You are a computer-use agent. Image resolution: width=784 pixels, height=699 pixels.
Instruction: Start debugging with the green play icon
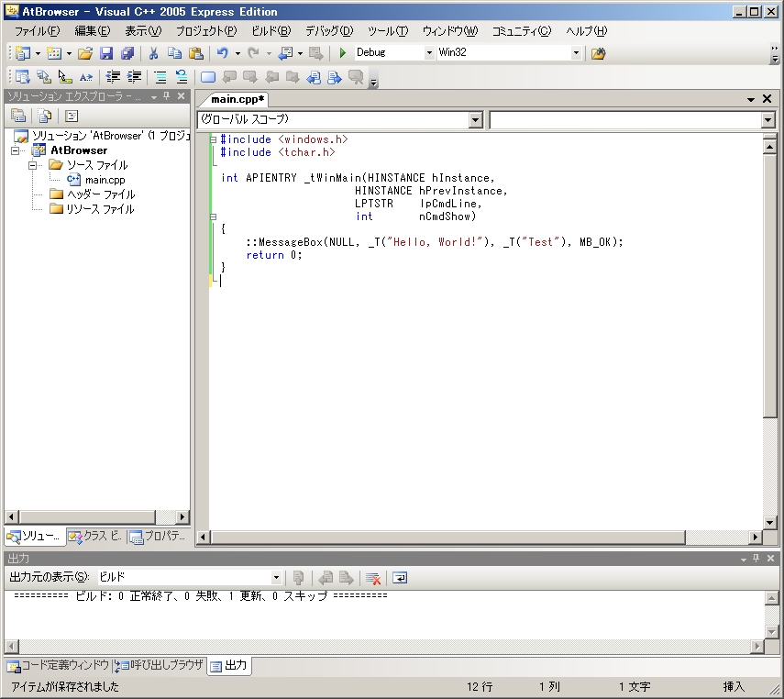(x=343, y=52)
